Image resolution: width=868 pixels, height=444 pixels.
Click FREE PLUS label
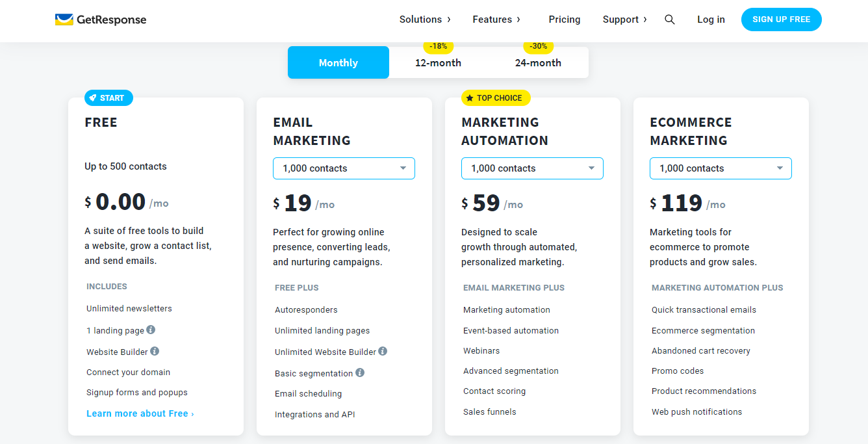tap(297, 287)
